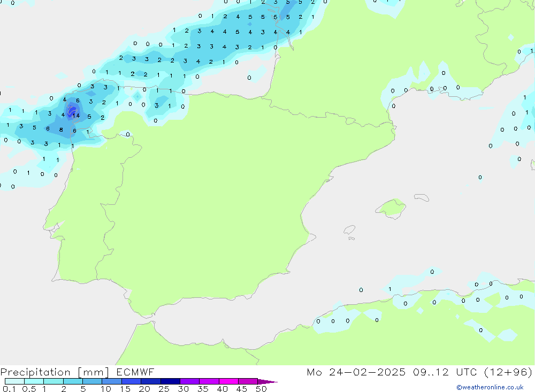Click the legend label "30"

point(183,389)
